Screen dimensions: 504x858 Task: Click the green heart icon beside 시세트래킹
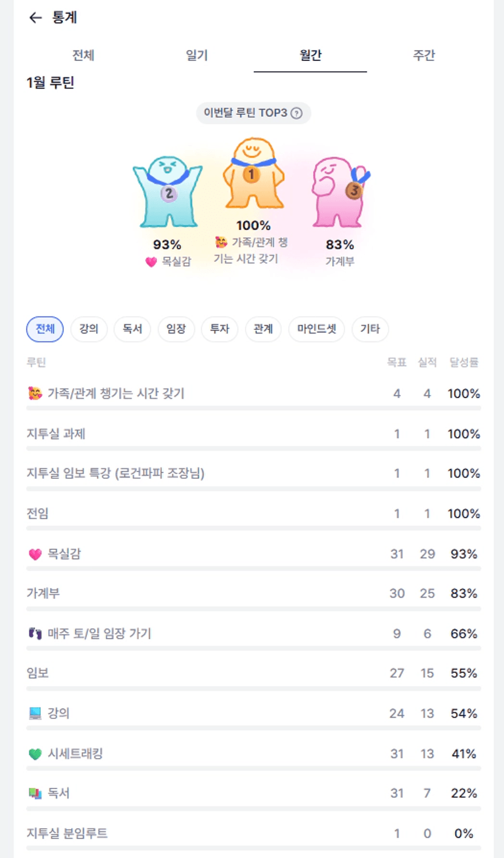(35, 754)
